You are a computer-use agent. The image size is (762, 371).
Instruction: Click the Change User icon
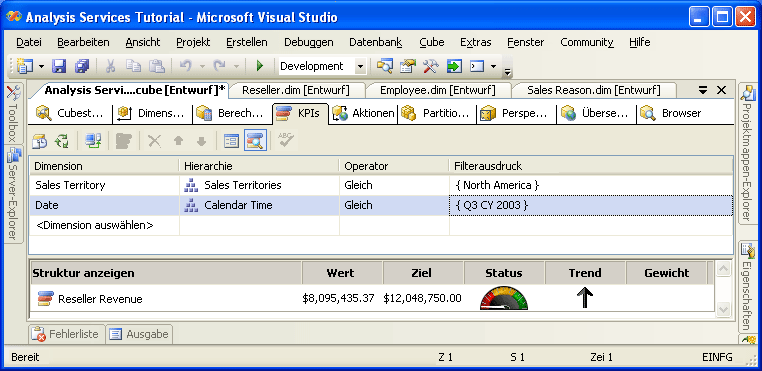pos(92,141)
